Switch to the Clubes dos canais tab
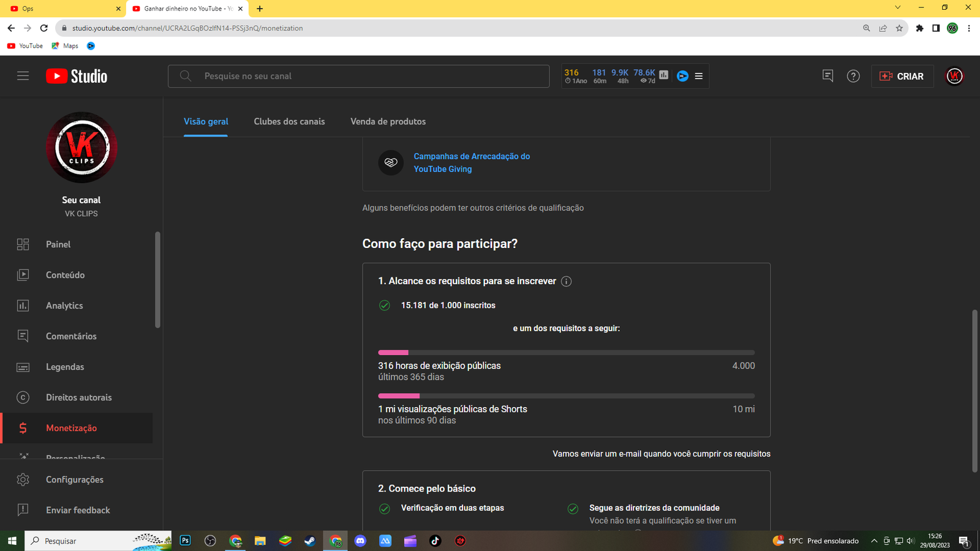This screenshot has width=980, height=551. tap(289, 121)
